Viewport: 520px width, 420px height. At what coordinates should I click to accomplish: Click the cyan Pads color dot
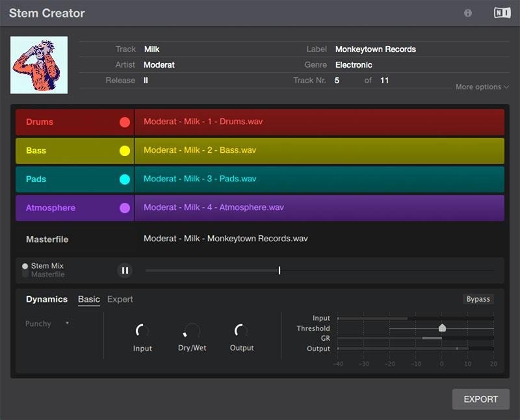(x=125, y=179)
